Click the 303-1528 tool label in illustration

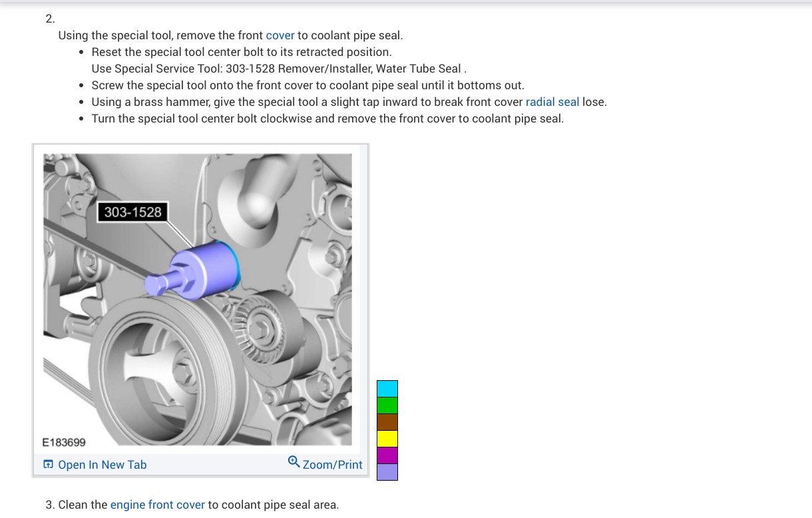point(132,212)
